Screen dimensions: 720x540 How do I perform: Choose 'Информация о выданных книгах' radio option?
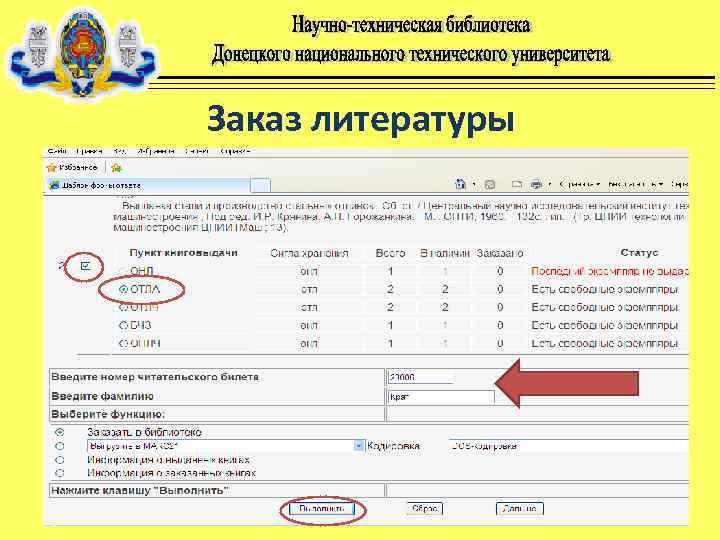60,460
